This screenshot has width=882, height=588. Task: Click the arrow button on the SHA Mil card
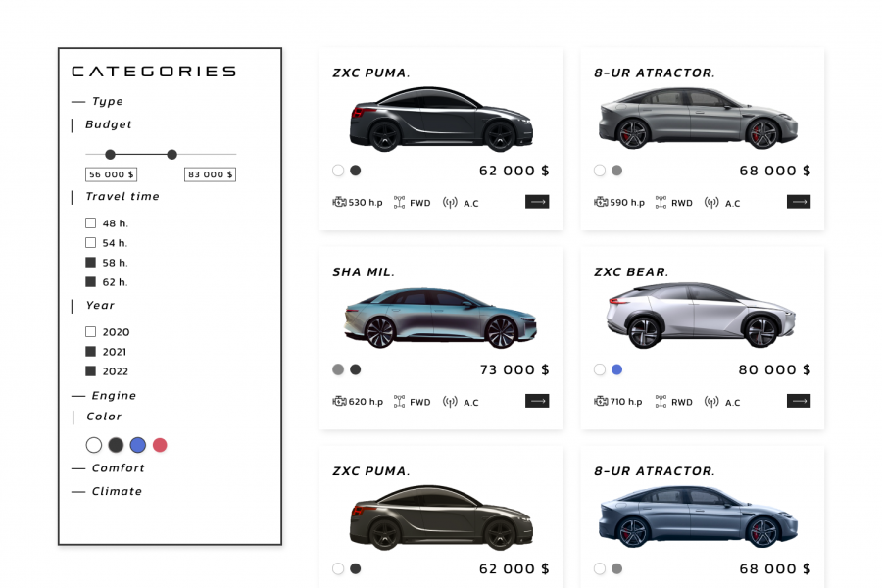pyautogui.click(x=537, y=401)
